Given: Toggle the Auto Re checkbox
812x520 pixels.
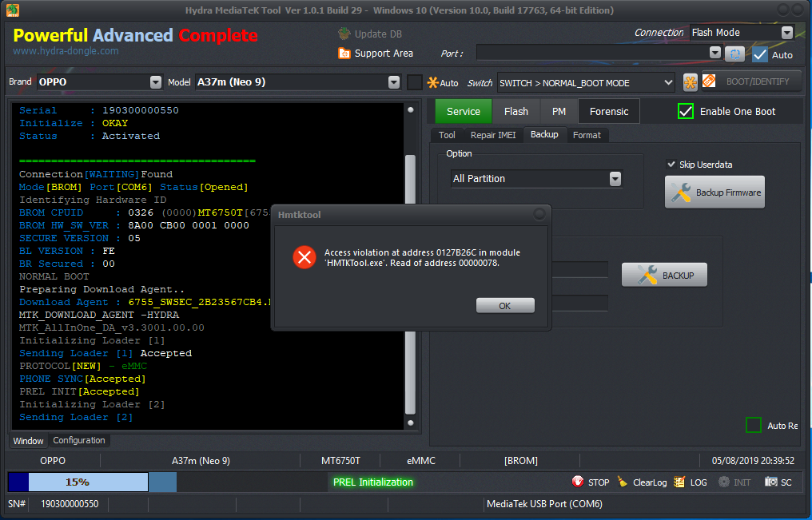Looking at the screenshot, I should [754, 425].
